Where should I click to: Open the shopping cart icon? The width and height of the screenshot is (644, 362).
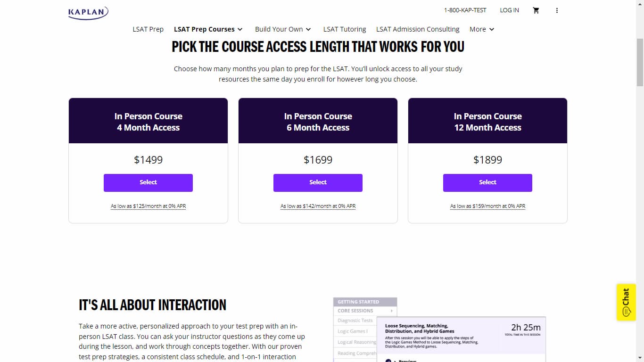(x=536, y=10)
